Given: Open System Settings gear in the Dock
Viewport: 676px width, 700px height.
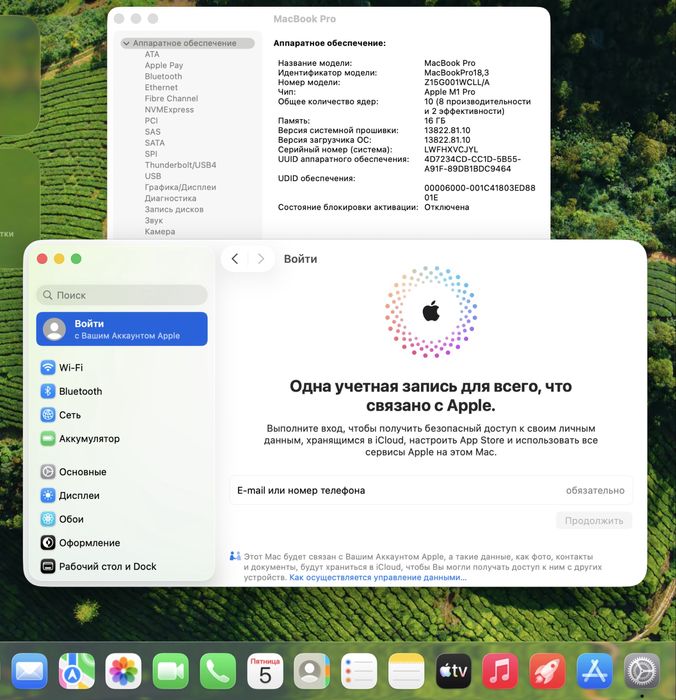Looking at the screenshot, I should tap(642, 671).
